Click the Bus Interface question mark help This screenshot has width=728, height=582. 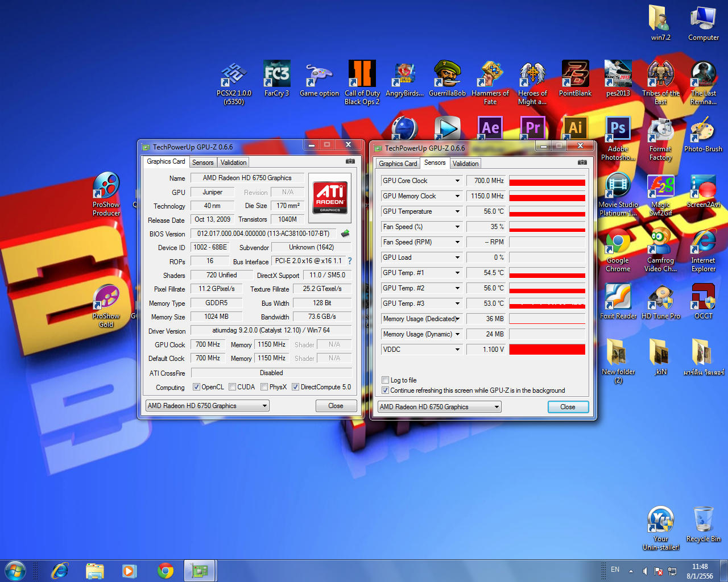point(350,261)
